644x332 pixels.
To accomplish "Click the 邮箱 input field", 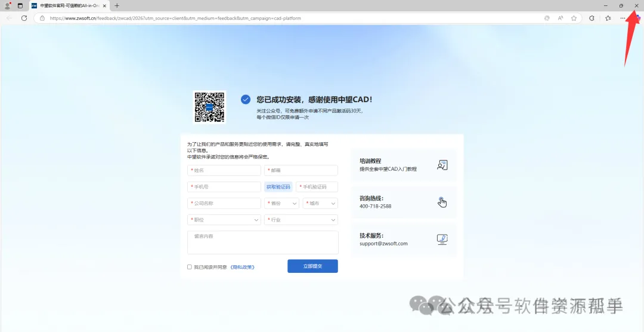I will [x=301, y=170].
